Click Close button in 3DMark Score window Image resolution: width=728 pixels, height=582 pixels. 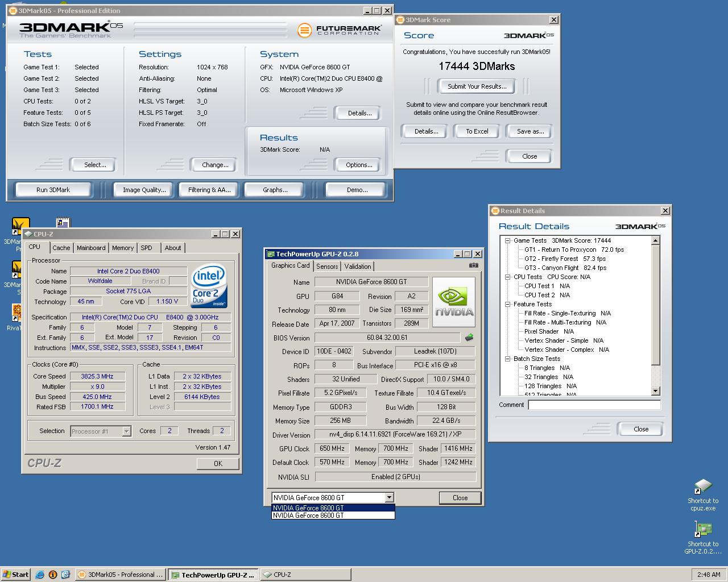pyautogui.click(x=530, y=156)
